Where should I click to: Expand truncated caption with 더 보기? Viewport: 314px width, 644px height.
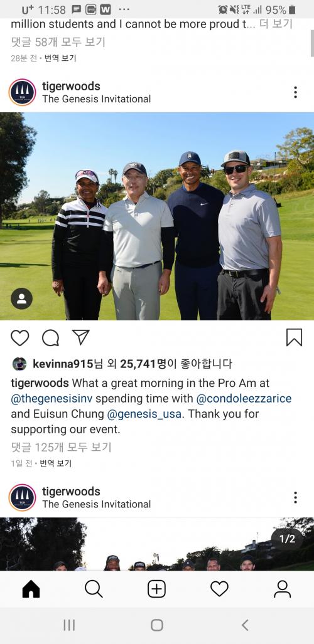tap(276, 24)
